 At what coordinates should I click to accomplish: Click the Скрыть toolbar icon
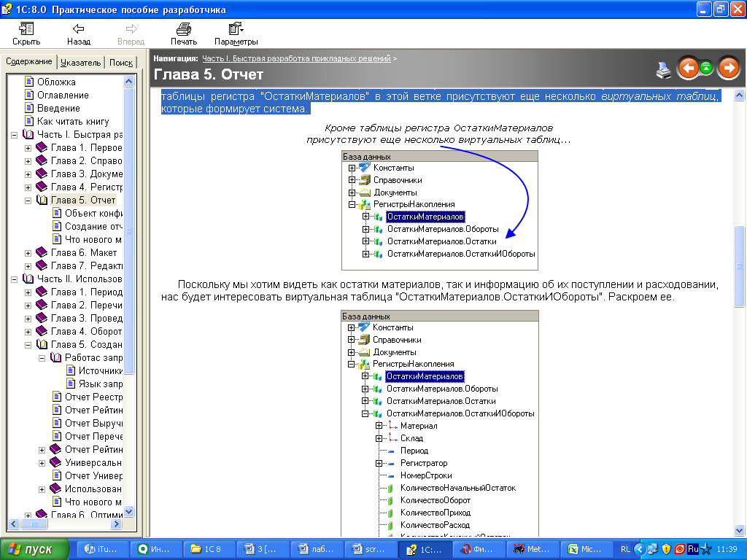26,34
